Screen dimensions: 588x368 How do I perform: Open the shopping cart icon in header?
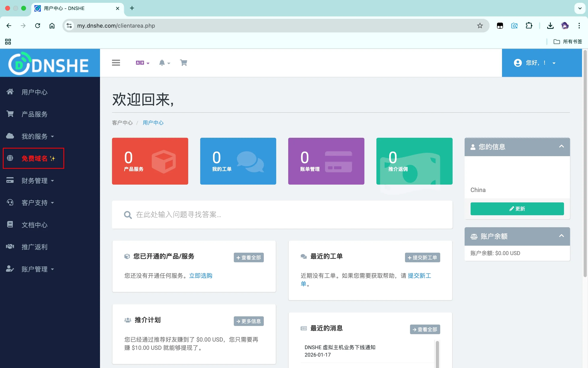coord(184,63)
